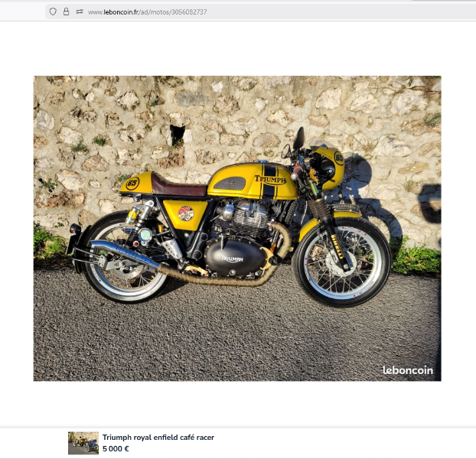Click the Triumph logo on fuel tank
The height and width of the screenshot is (459, 476).
[x=269, y=179]
